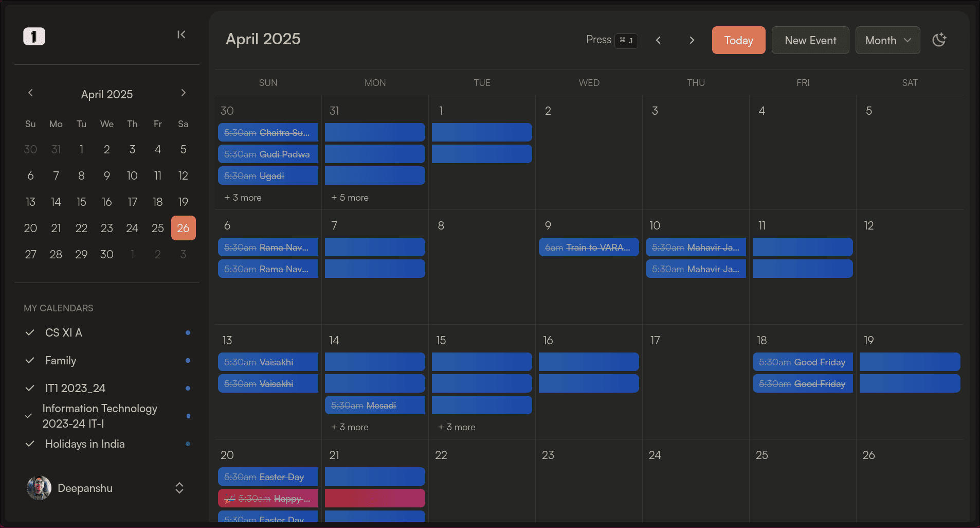
Task: Jump to Today
Action: point(738,40)
